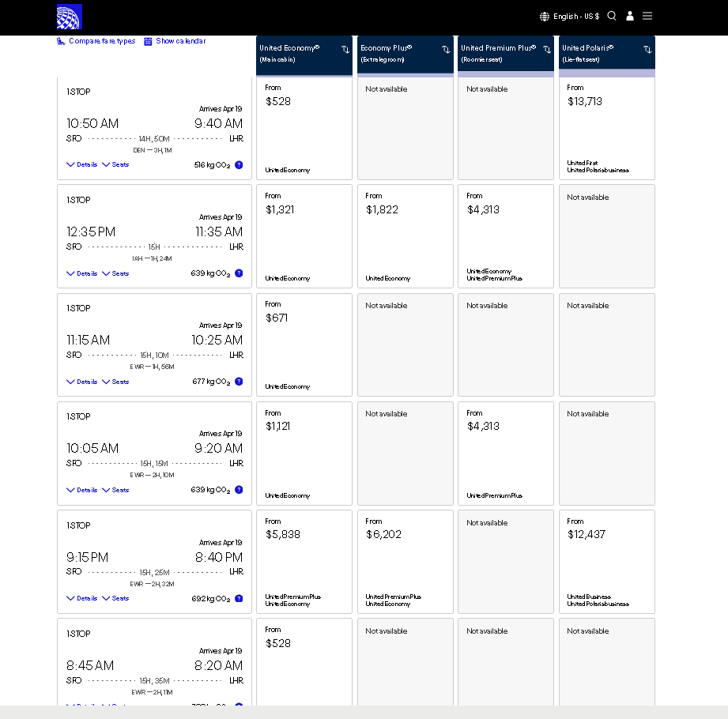Image resolution: width=728 pixels, height=719 pixels.
Task: Open CO2 info icon on 10:05 AM flight
Action: coord(239,490)
